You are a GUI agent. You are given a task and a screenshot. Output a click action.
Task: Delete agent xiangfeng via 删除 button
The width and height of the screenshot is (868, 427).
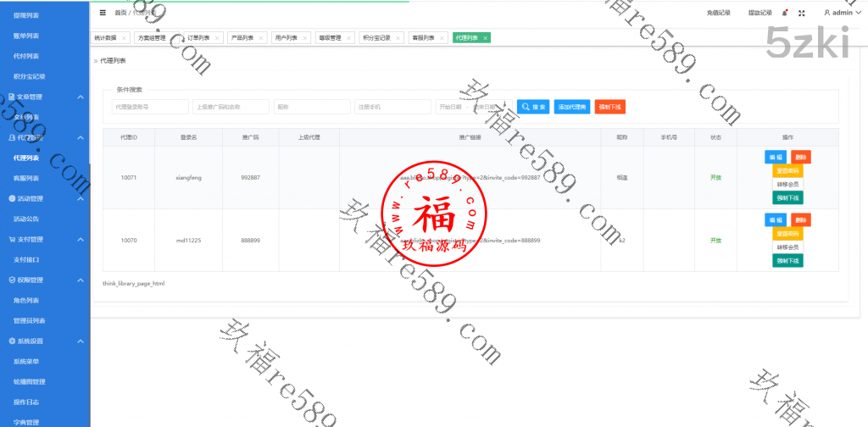801,157
